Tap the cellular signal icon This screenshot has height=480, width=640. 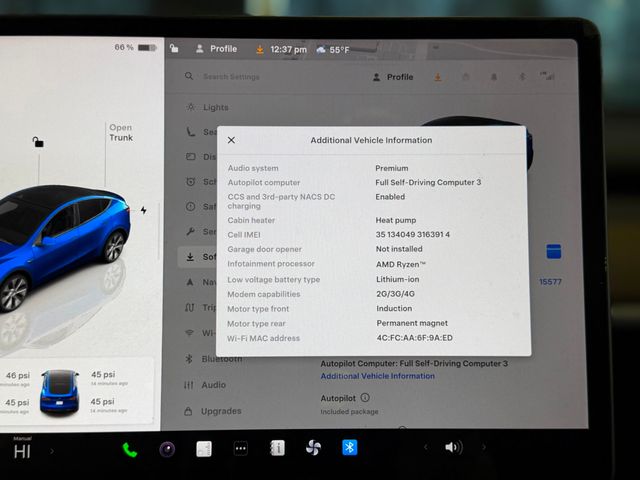pos(547,76)
